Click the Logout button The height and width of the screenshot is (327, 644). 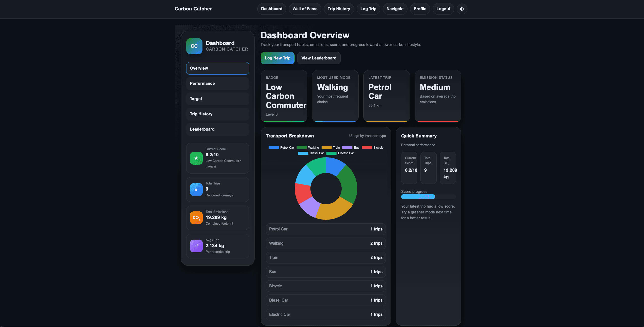[443, 9]
